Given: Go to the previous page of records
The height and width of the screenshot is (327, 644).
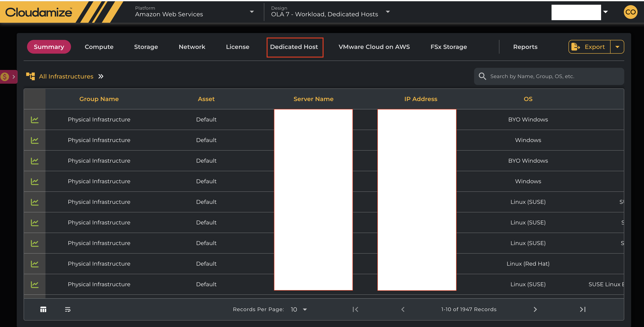Looking at the screenshot, I should point(403,309).
